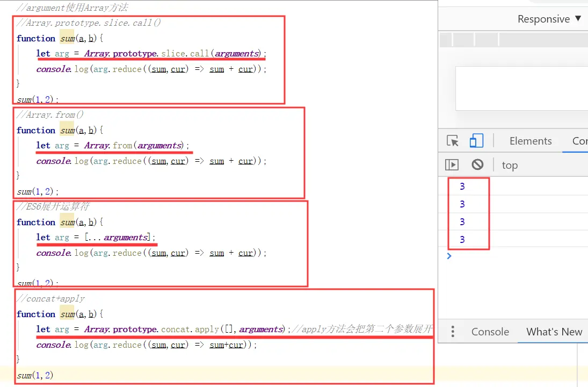Screen dimensions: 588x387
Task: Select the first console output 3
Action: point(462,187)
